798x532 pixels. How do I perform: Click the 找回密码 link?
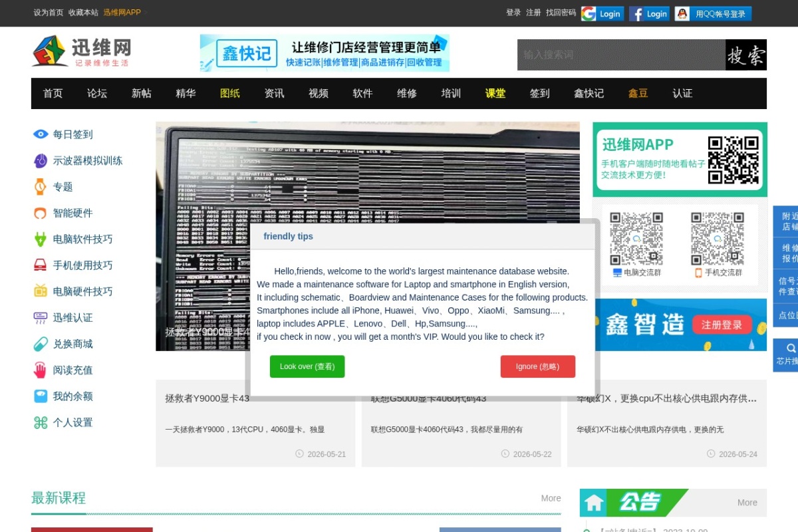561,13
